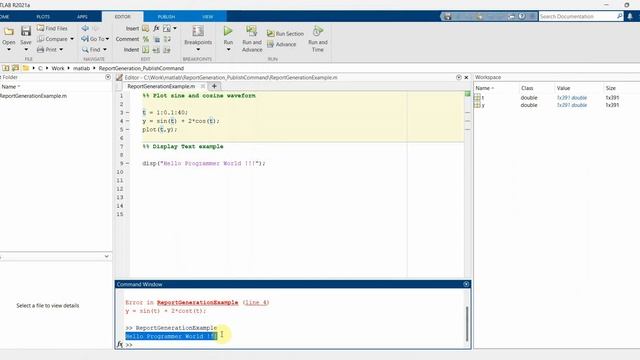Click the matlab folder in the path
Screen dimensions: 640x360
pos(81,68)
